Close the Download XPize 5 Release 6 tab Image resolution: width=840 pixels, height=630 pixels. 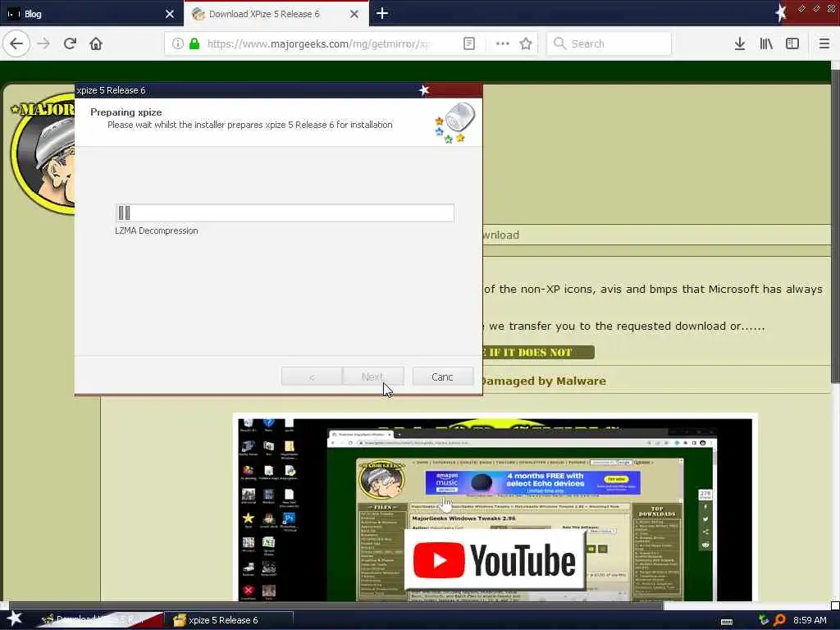354,14
